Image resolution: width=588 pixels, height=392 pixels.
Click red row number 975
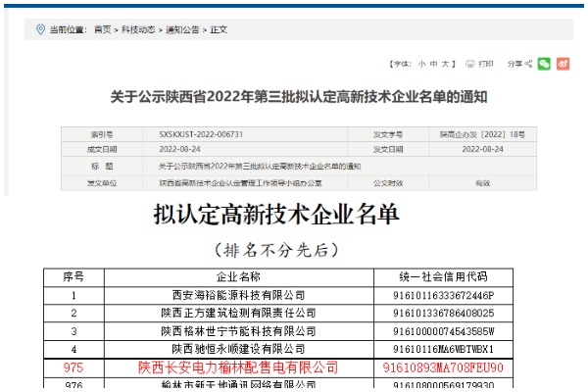[x=73, y=367]
